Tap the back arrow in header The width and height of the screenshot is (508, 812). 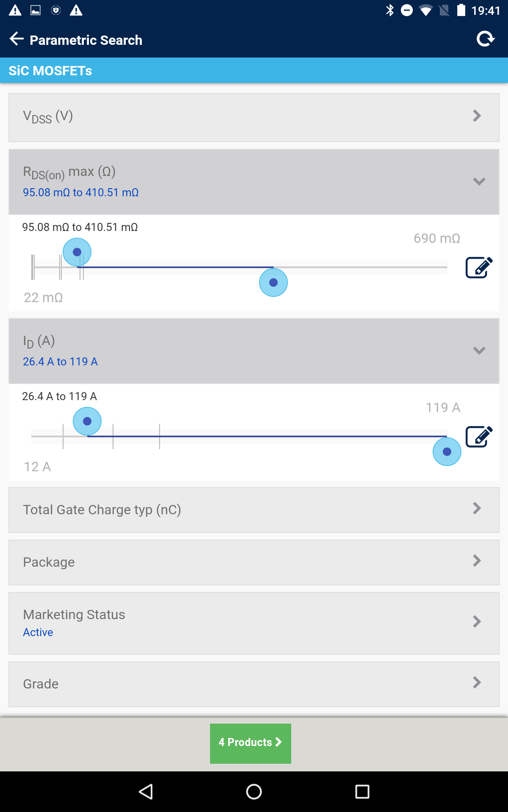[17, 39]
